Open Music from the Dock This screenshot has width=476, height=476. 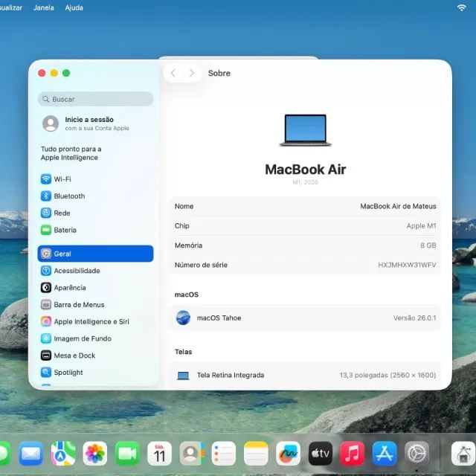pos(353,454)
